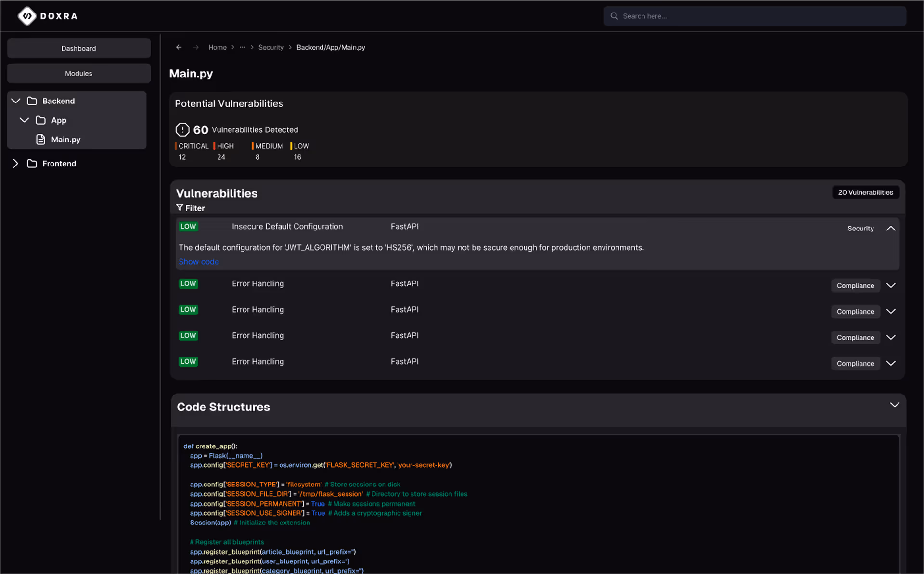The width and height of the screenshot is (924, 574).
Task: Open the Dashboard button
Action: [78, 48]
